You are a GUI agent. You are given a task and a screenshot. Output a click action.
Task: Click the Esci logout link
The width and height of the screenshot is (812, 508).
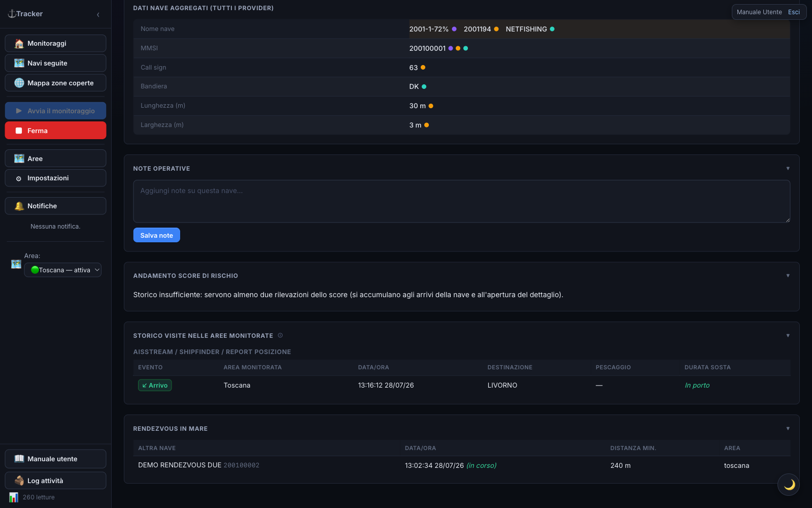click(x=794, y=12)
